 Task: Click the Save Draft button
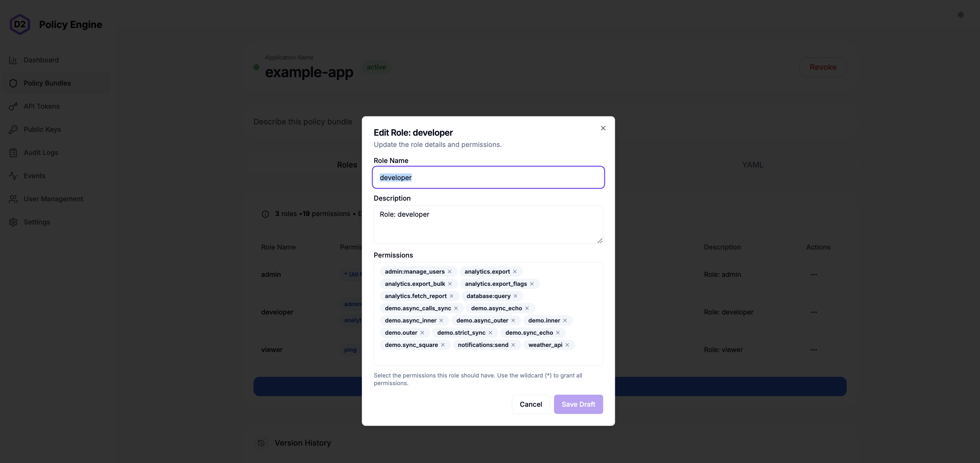578,404
